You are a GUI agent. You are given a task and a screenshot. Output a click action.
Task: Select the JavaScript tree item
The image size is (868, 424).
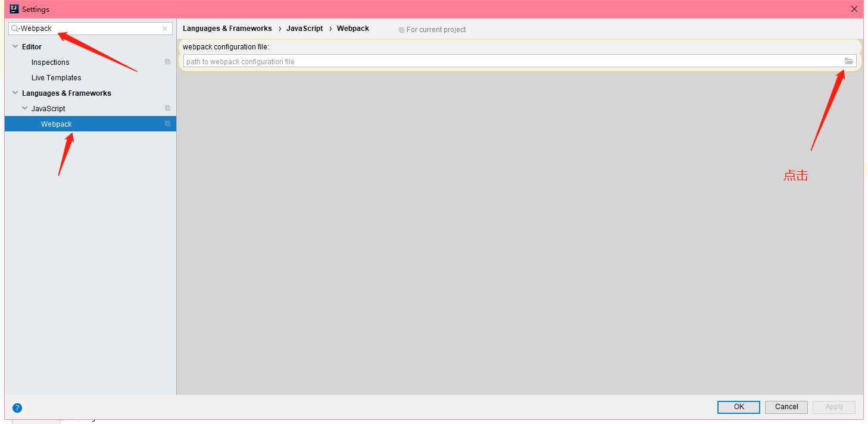48,108
